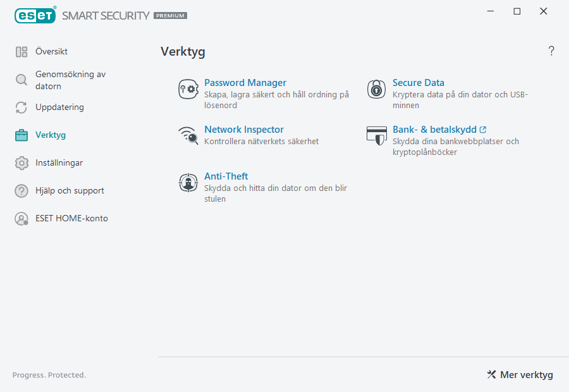Open the Password Manager link
Viewport: 569px width, 392px height.
pos(245,82)
